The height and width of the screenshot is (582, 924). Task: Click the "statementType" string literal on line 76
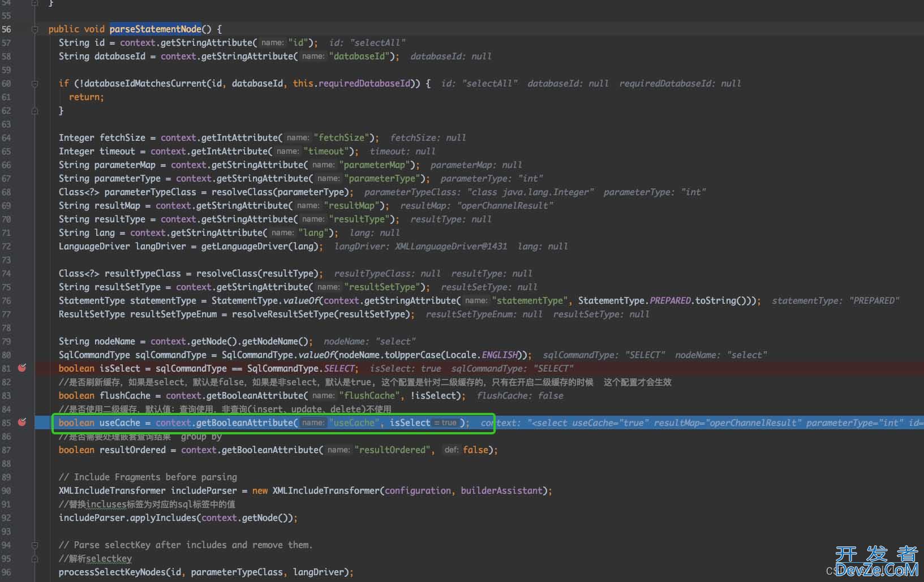(530, 300)
